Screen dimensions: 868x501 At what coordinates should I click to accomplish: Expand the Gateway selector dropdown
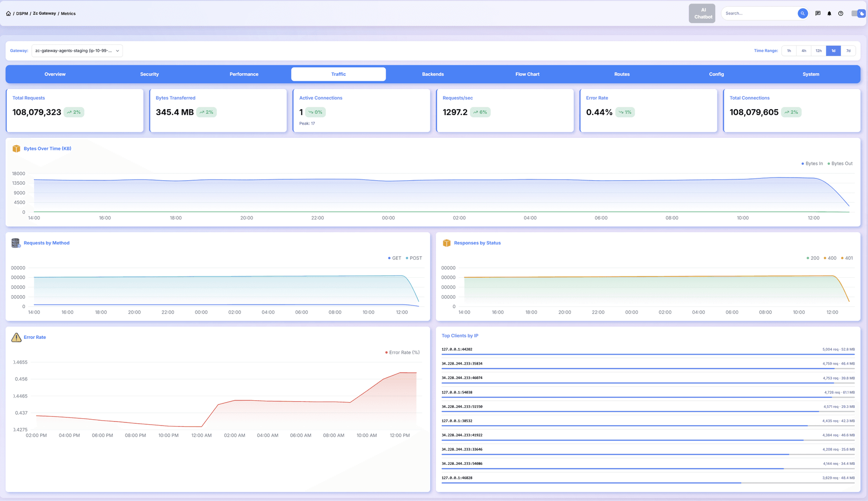[77, 51]
